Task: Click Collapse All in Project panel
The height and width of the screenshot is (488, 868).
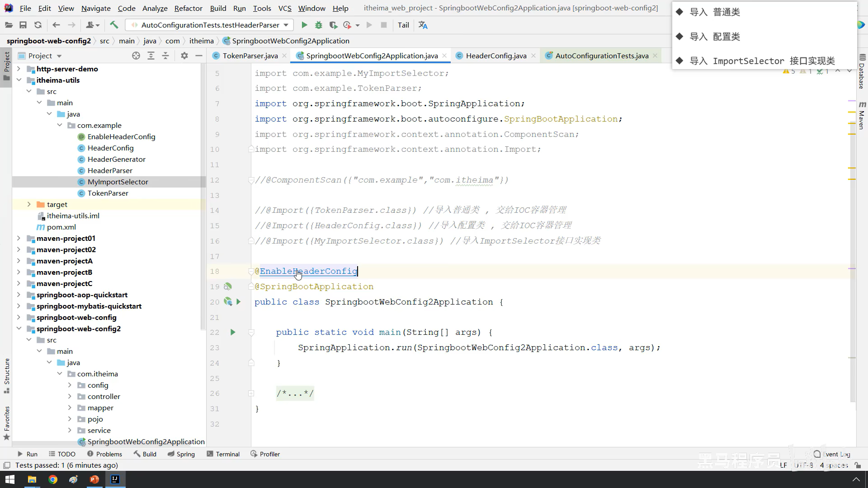Action: pos(165,56)
